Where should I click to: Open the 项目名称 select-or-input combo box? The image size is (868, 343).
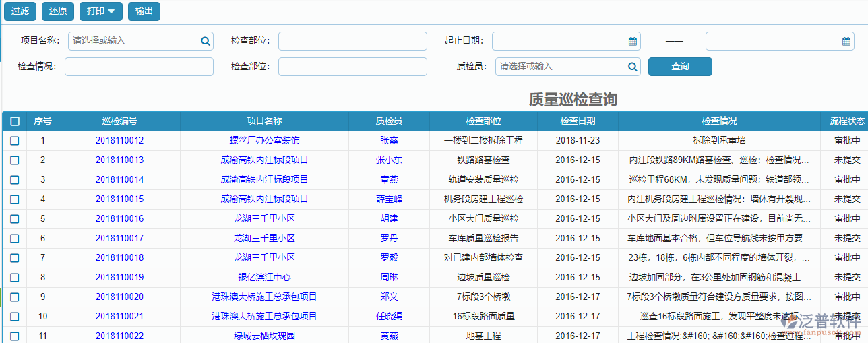pyautogui.click(x=140, y=41)
